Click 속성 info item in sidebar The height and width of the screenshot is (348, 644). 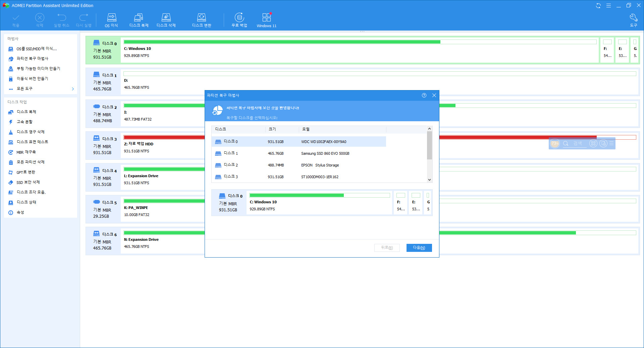coord(20,212)
